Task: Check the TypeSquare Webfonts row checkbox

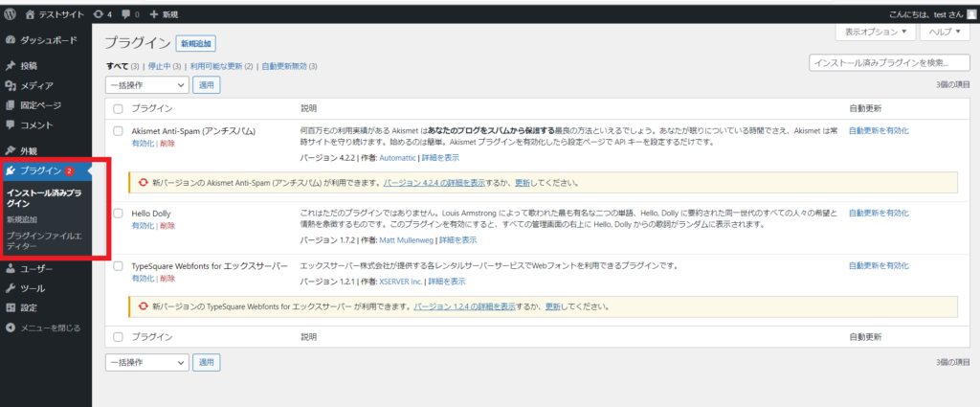Action: click(x=118, y=266)
